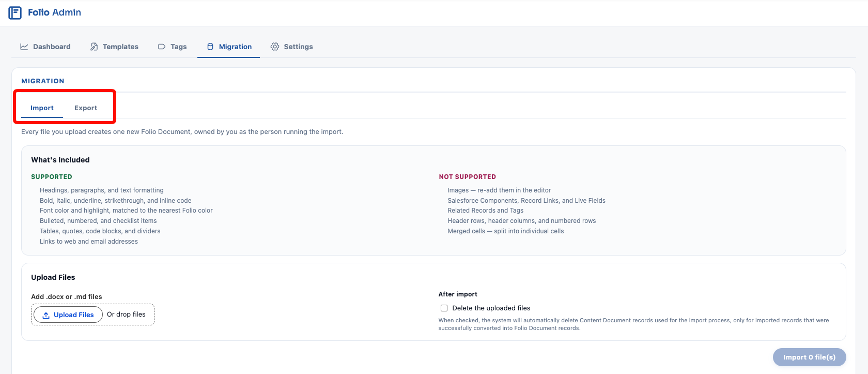The height and width of the screenshot is (374, 868).
Task: Click the upload arrow icon
Action: point(46,315)
